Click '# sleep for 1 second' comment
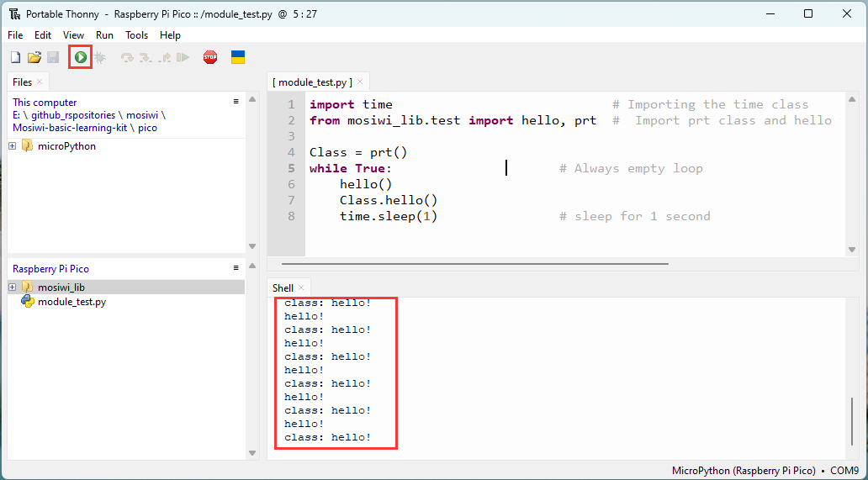Viewport: 868px width, 480px height. (635, 216)
